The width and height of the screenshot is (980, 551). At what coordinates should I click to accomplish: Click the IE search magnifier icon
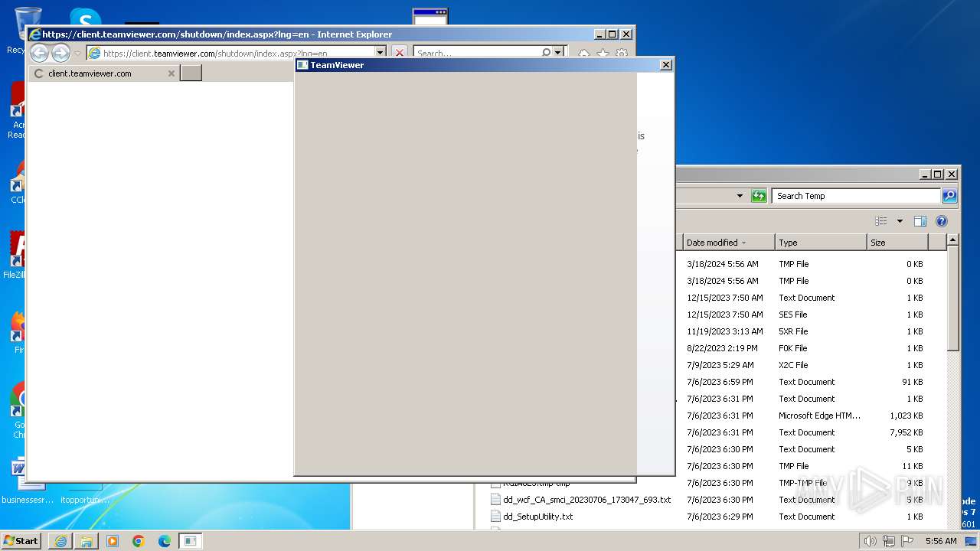click(546, 53)
